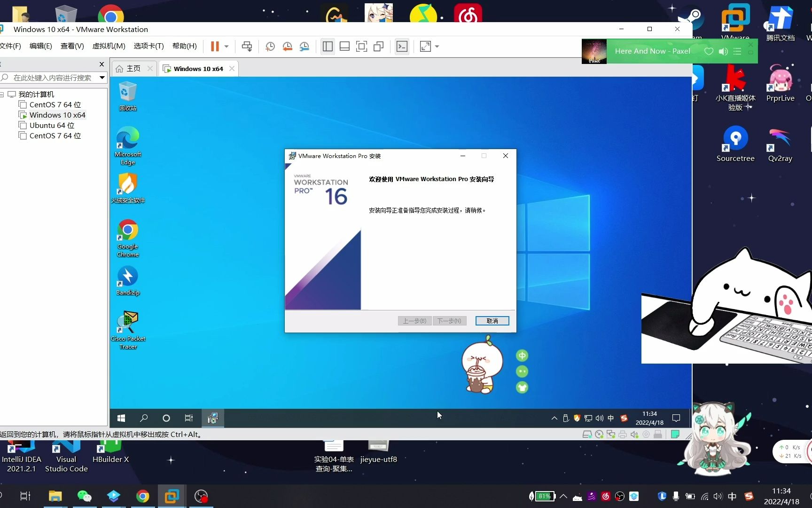Send Ctrl+Alt+Del to the virtual machine
812x508 pixels.
point(247,46)
